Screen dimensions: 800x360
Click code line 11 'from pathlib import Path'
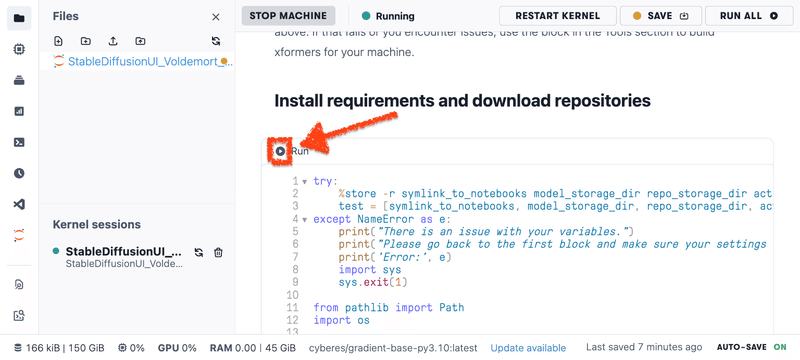tap(389, 307)
